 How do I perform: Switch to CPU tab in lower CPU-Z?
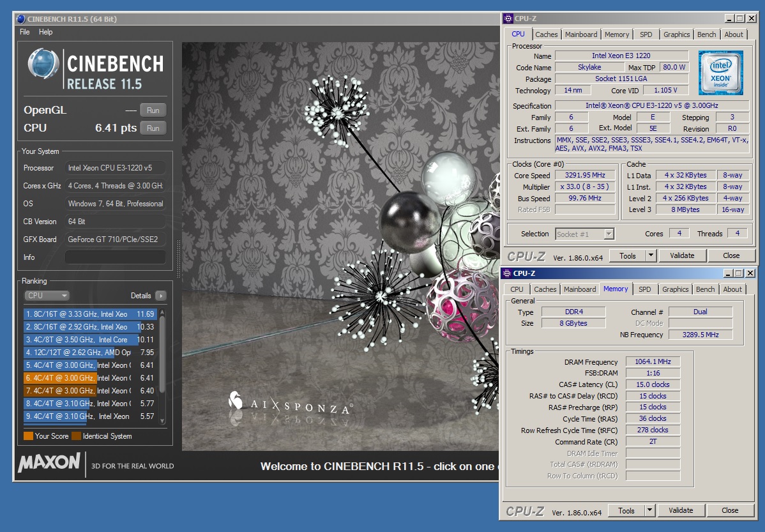tap(517, 289)
